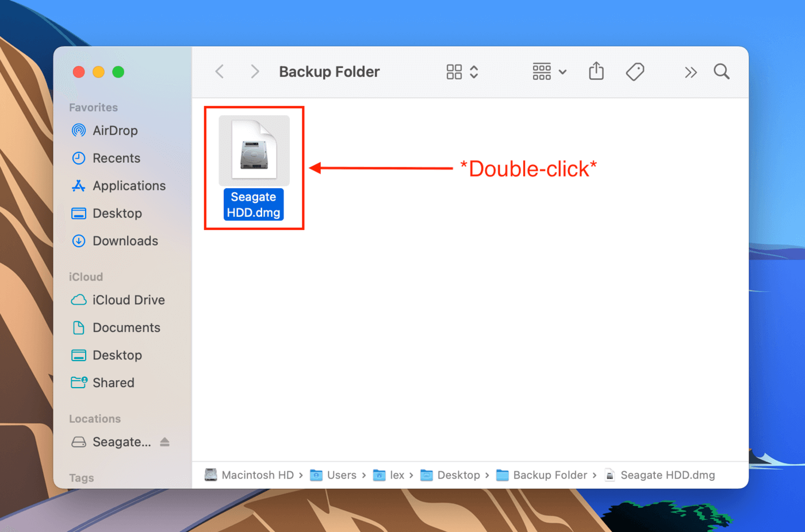805x532 pixels.
Task: Open Shared in the sidebar
Action: pyautogui.click(x=113, y=383)
